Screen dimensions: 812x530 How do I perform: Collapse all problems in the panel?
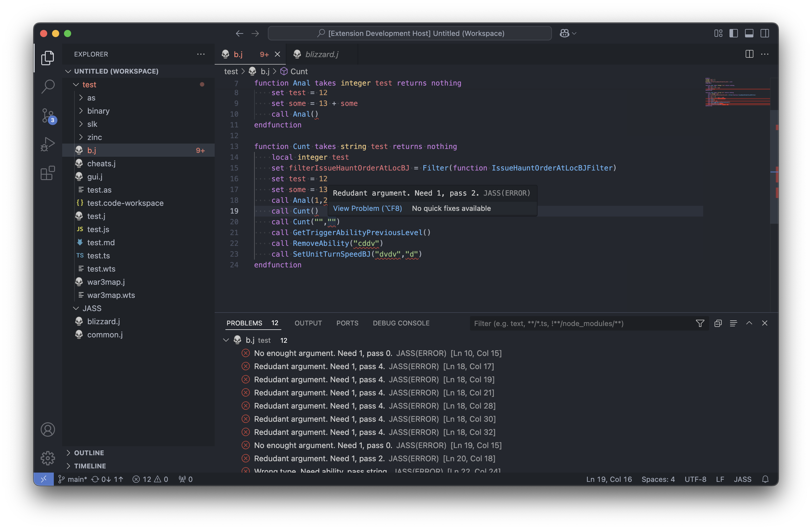point(718,323)
